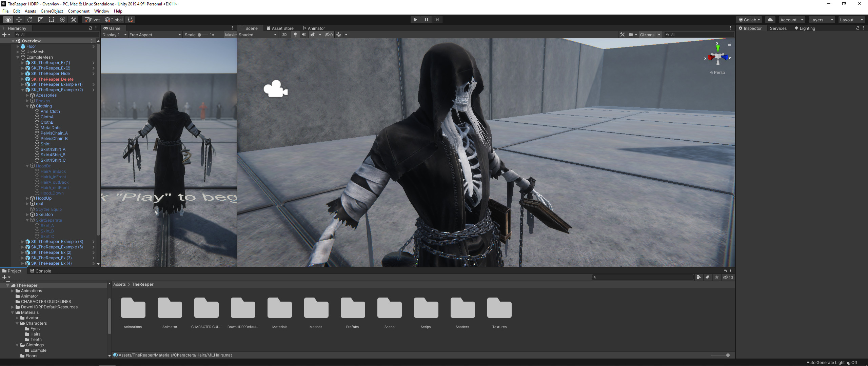Toggle 2D mode in Scene view
The image size is (868, 366).
[x=284, y=35]
